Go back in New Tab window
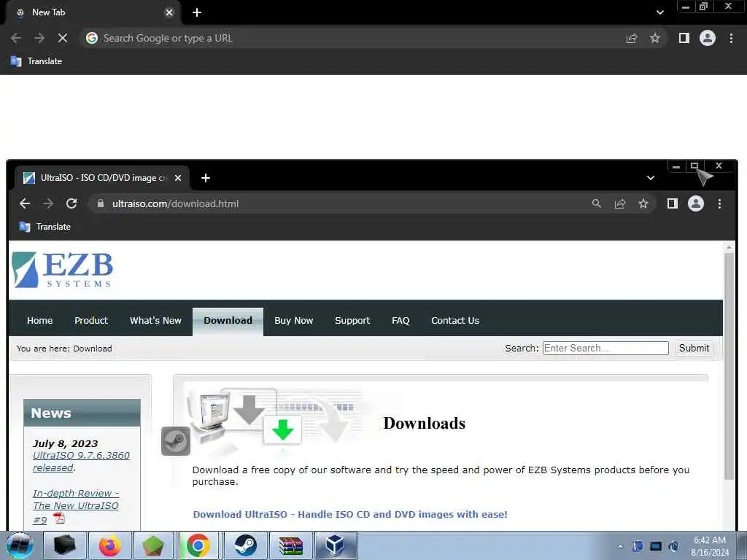Screen dimensions: 747x560 pos(16,38)
